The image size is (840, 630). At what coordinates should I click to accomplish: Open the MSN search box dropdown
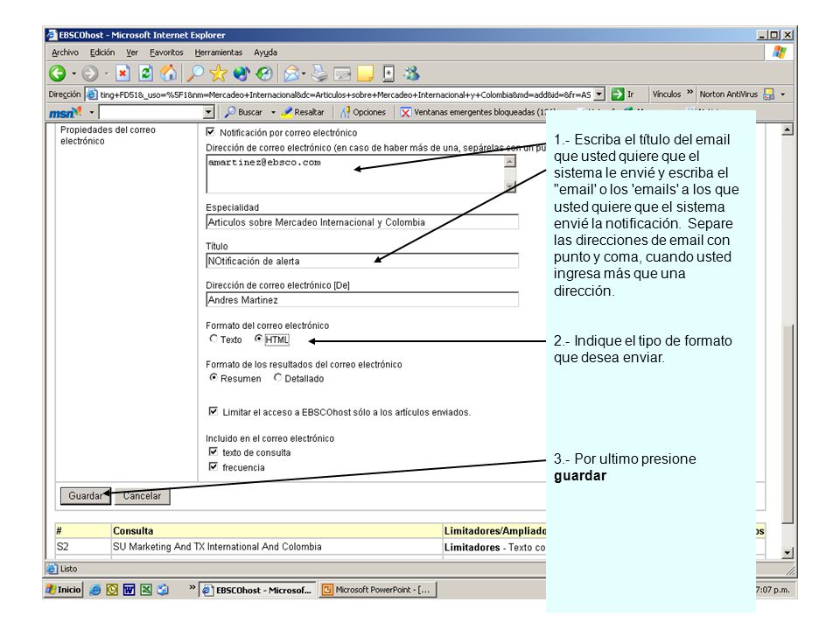[209, 112]
